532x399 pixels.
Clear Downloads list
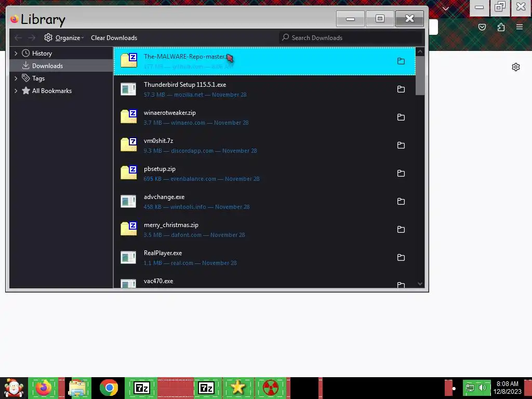click(114, 37)
